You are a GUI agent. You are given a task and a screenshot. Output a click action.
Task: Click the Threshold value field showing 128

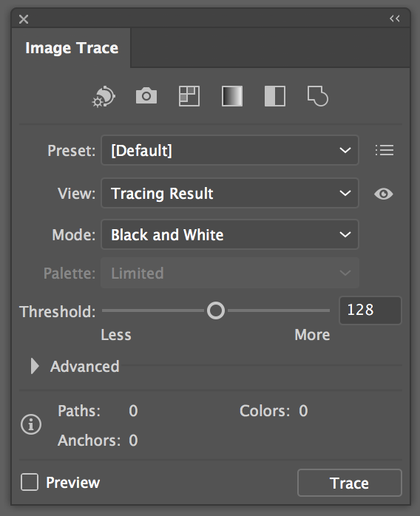click(370, 310)
